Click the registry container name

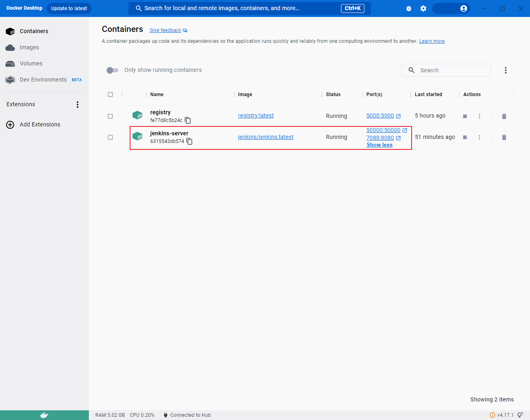160,112
